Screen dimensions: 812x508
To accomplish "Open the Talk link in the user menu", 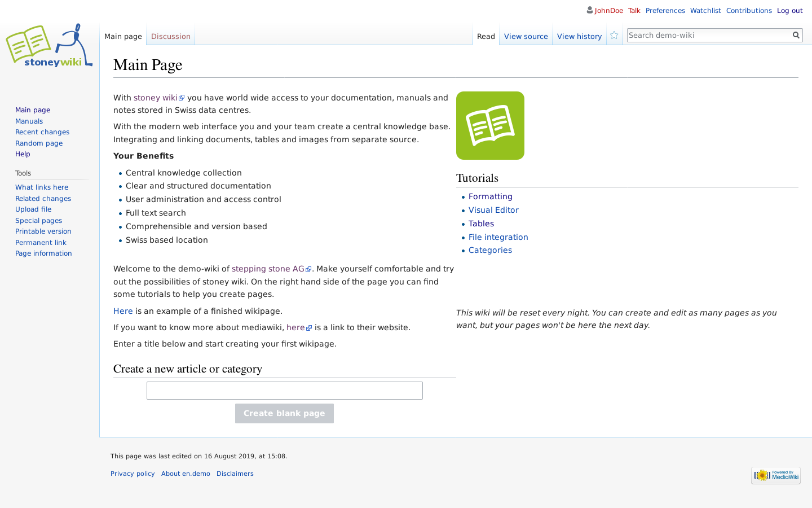I will 634,11.
